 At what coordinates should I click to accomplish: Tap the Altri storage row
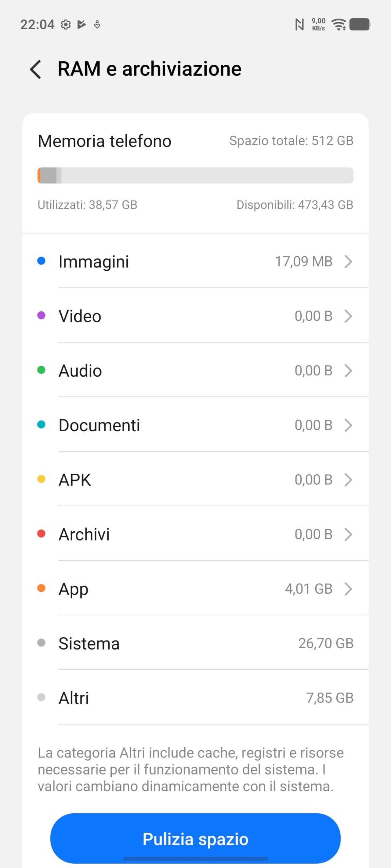click(195, 698)
